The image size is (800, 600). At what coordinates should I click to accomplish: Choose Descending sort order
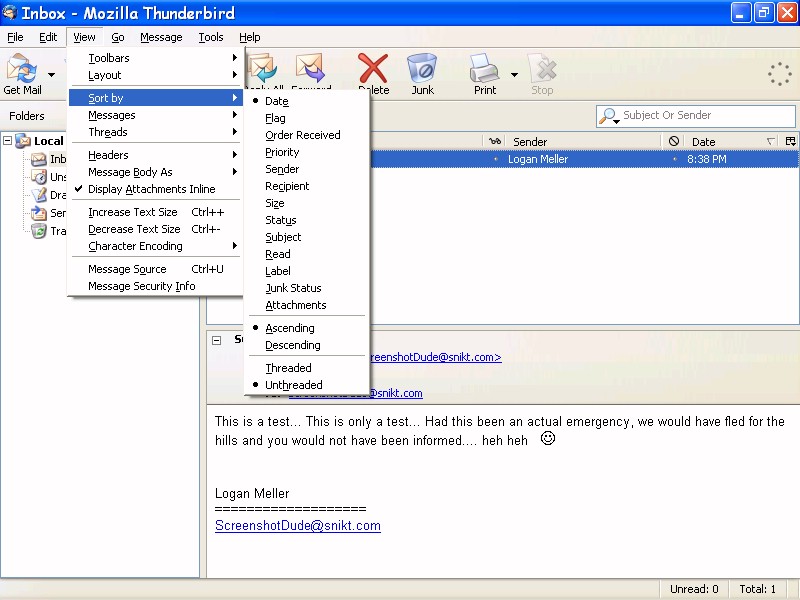tap(307, 345)
